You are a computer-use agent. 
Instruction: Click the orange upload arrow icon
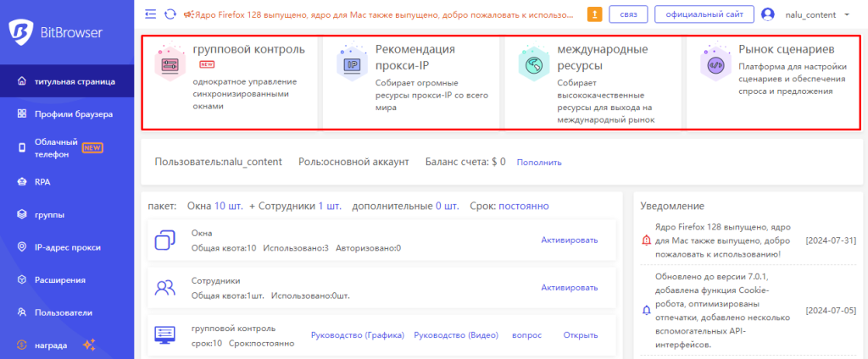[594, 14]
